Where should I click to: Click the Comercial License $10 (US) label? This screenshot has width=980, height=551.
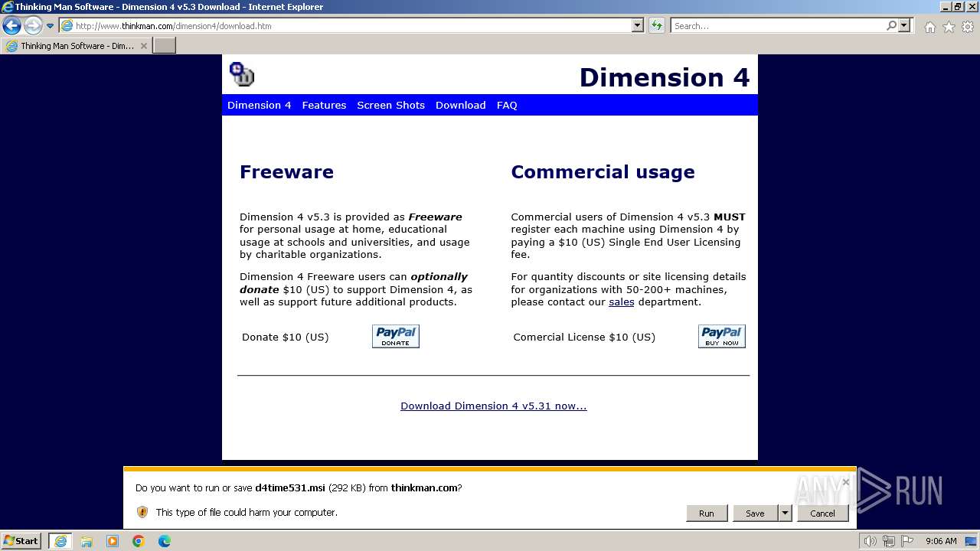point(584,337)
